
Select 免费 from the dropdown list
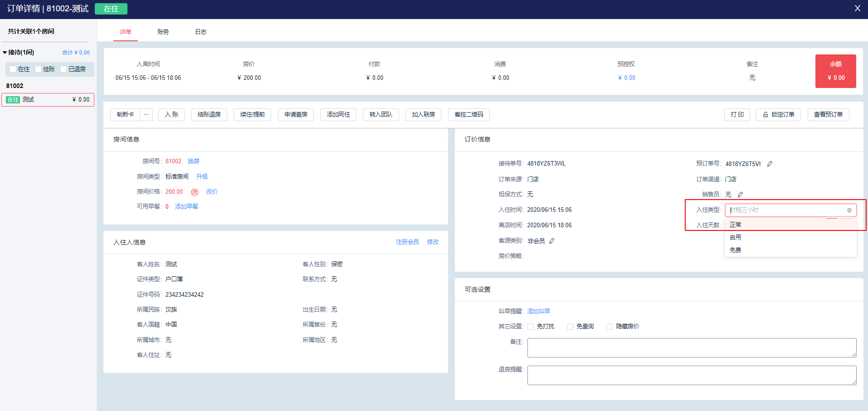790,250
